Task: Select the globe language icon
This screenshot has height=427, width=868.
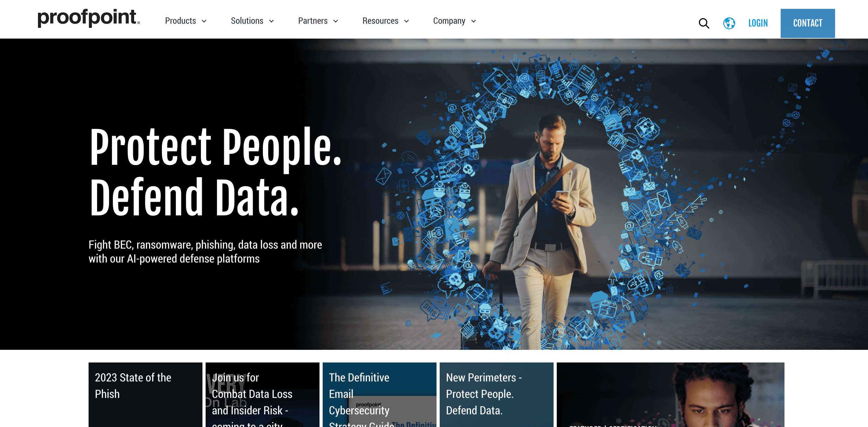Action: pos(729,23)
